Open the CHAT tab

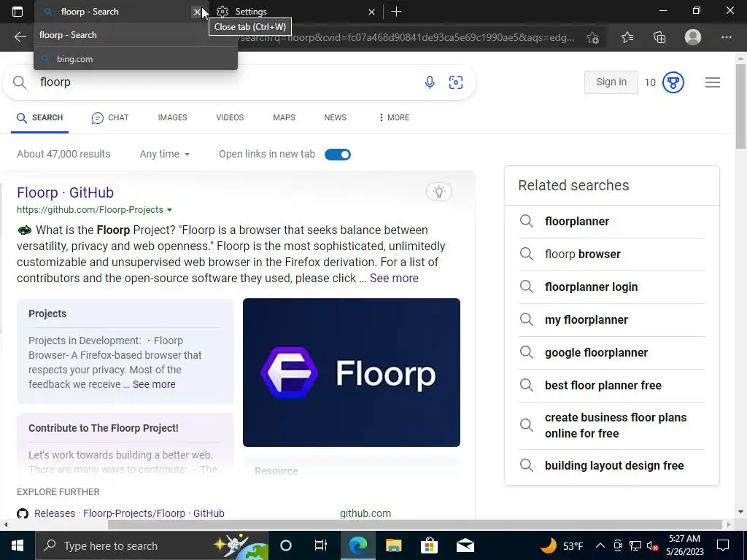coord(110,117)
